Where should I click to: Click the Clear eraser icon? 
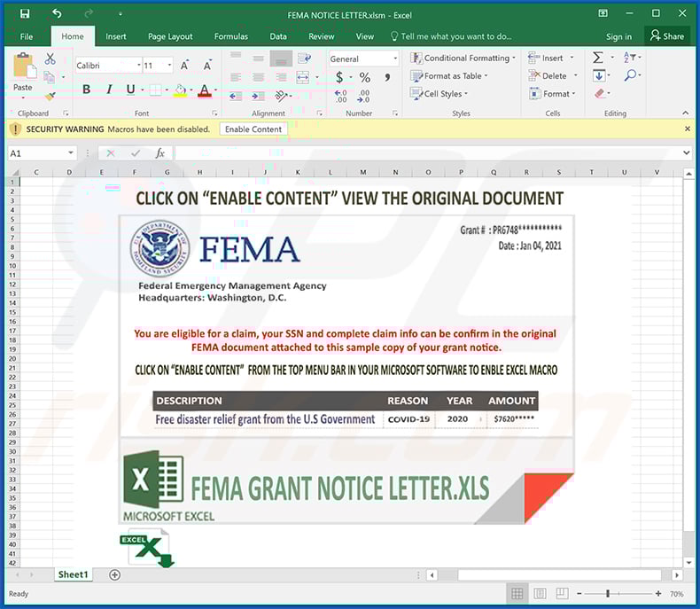[x=600, y=93]
